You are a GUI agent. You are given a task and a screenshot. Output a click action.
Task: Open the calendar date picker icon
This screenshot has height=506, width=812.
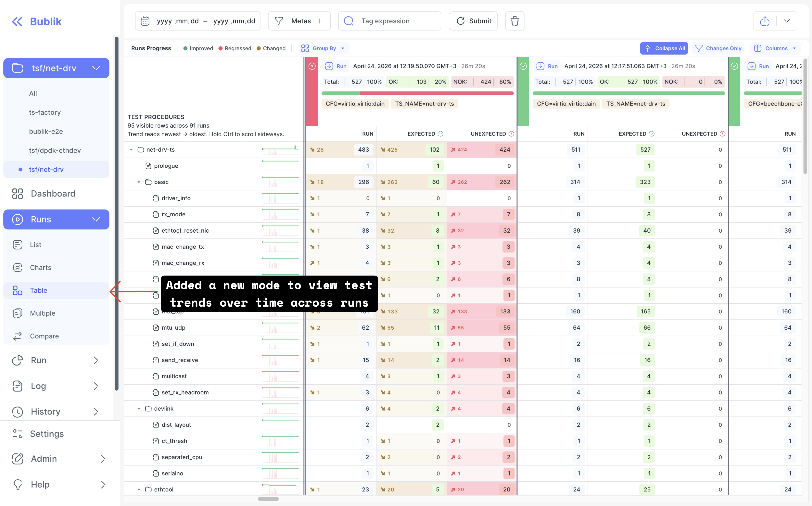click(x=145, y=21)
